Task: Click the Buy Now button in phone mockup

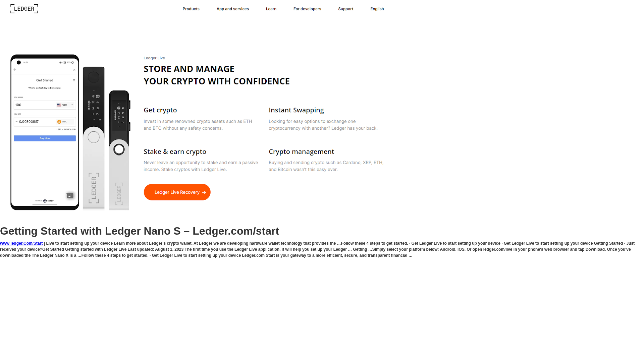Action: pos(45,138)
